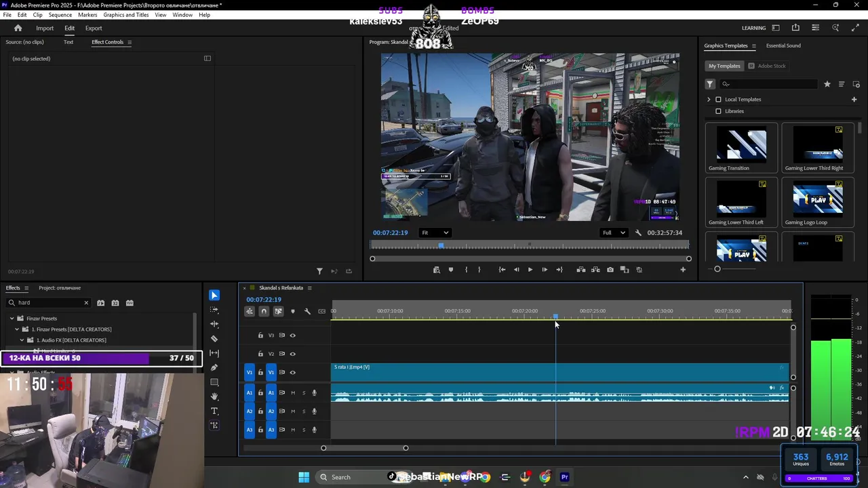Toggle Linked Selection in timeline
The width and height of the screenshot is (868, 488).
[x=278, y=311]
